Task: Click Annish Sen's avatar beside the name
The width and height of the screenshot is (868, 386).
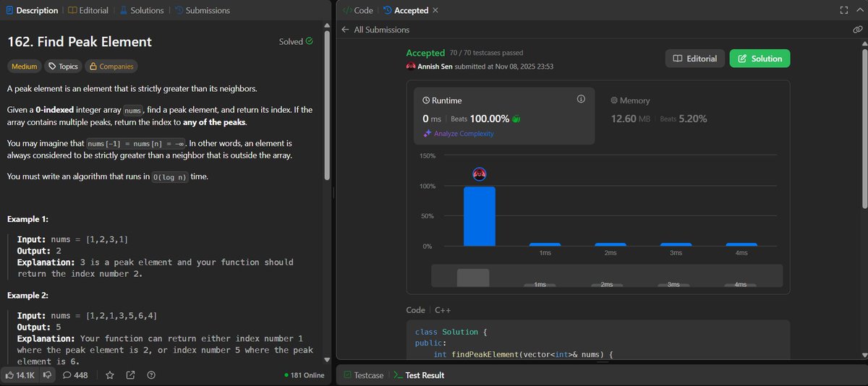Action: [x=411, y=67]
